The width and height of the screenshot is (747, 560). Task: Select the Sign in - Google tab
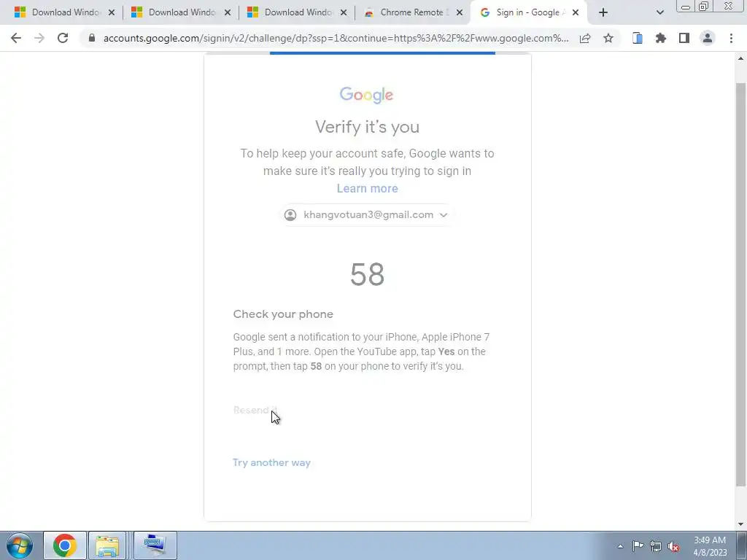tap(528, 12)
